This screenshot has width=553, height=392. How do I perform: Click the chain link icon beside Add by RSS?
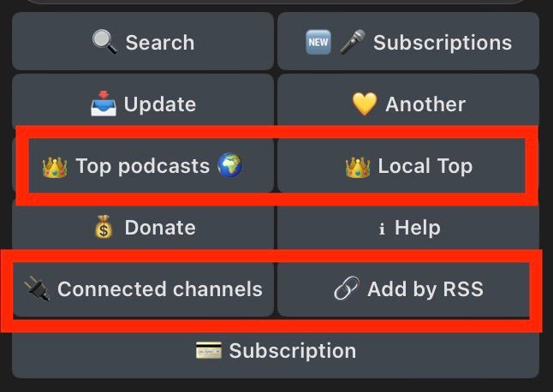click(x=347, y=288)
